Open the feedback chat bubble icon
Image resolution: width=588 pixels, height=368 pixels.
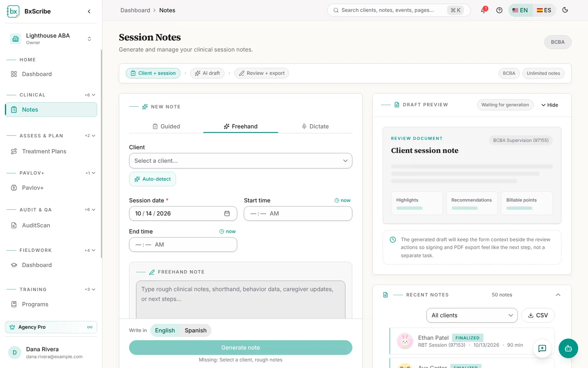pyautogui.click(x=542, y=348)
